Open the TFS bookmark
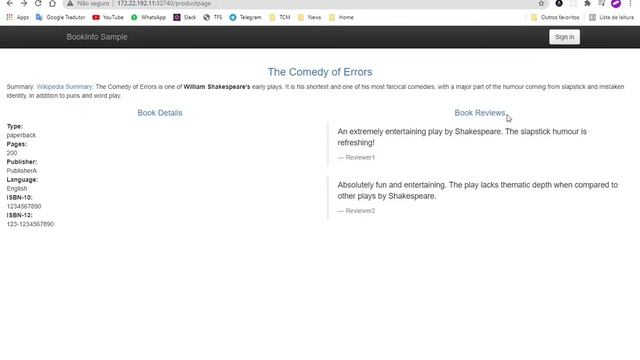The height and width of the screenshot is (360, 640). 213,17
